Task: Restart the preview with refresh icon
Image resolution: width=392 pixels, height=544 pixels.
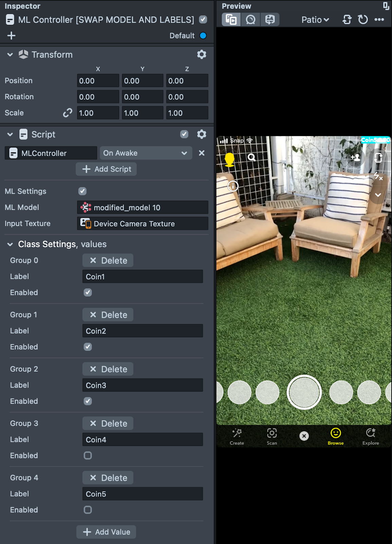Action: [x=363, y=20]
